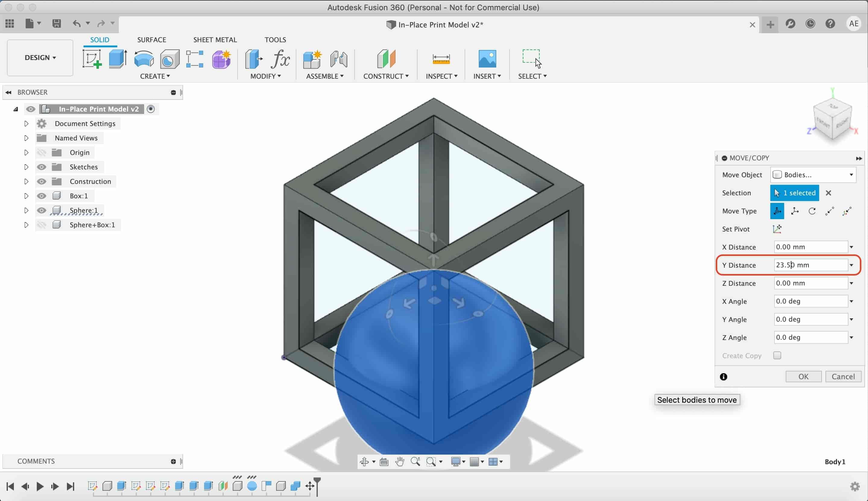Choose Translate move type

coord(795,211)
